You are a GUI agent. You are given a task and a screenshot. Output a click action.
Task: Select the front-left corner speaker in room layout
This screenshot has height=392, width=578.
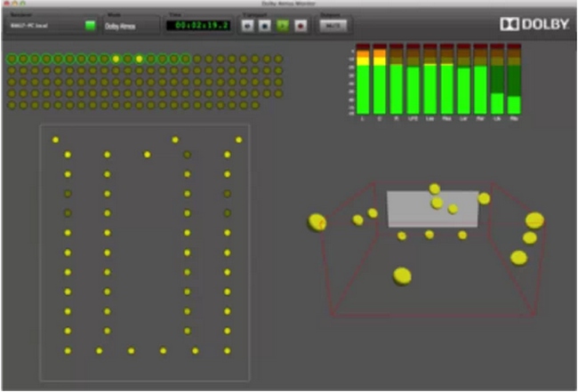tap(55, 140)
